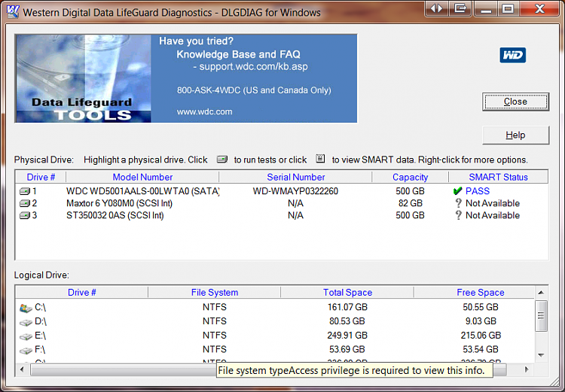Click the logical Drive # column header
This screenshot has width=565, height=392.
coord(82,292)
